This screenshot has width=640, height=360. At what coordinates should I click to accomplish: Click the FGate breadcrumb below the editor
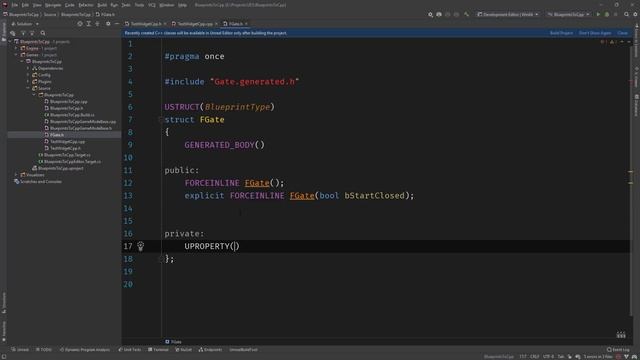click(x=173, y=342)
